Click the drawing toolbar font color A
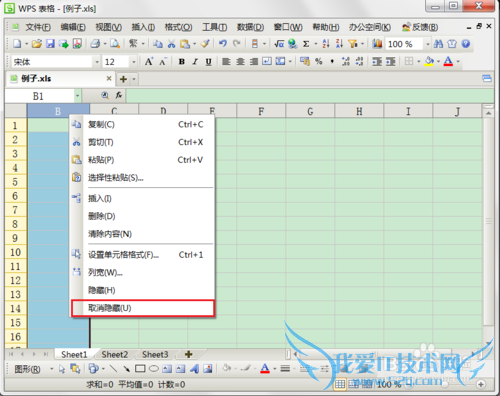The image size is (500, 396). coord(265,369)
